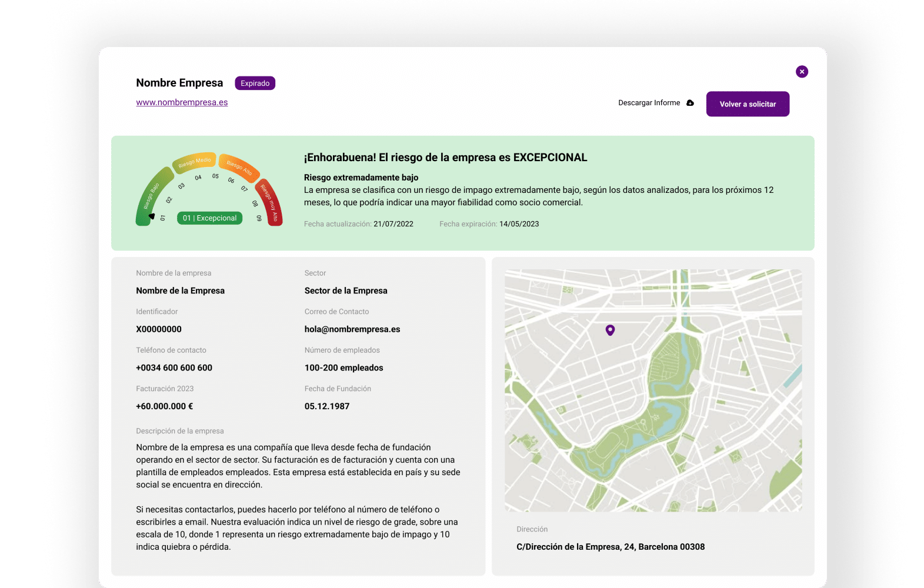
Task: Click the X00000000 identifier value
Action: point(159,329)
